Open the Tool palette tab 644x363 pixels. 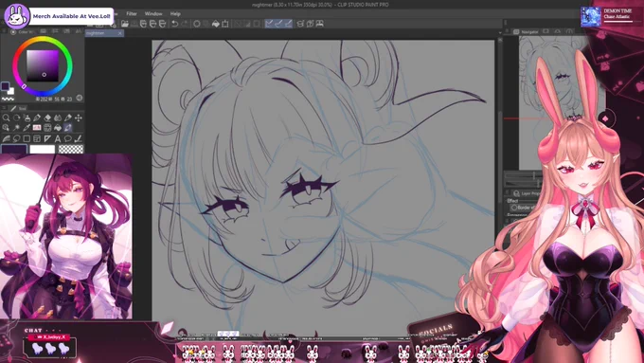[x=19, y=108]
